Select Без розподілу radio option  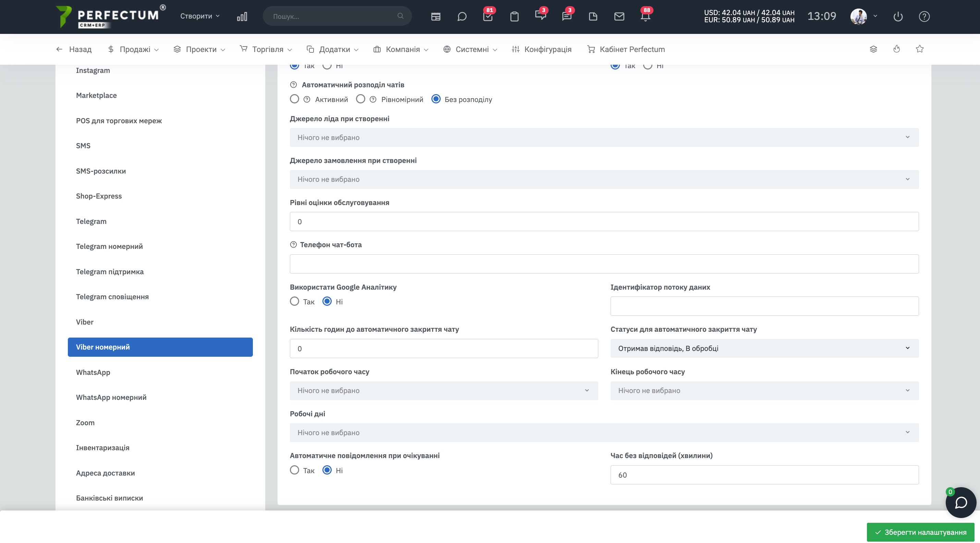point(436,99)
